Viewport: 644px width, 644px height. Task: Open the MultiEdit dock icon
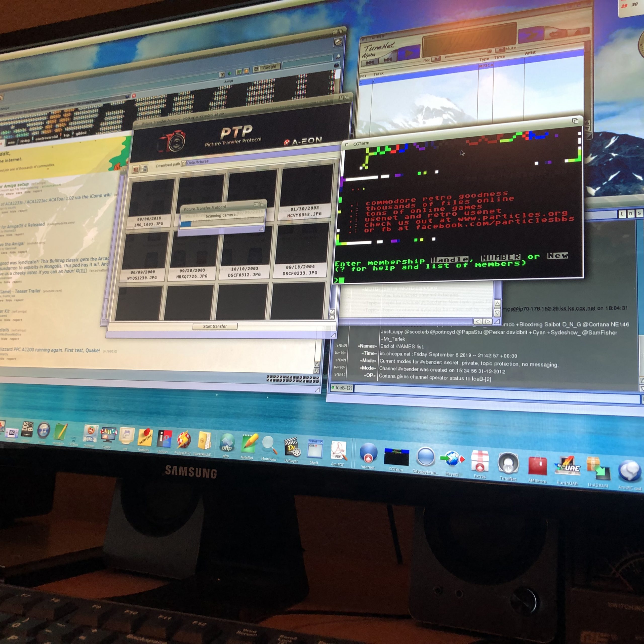[60, 431]
